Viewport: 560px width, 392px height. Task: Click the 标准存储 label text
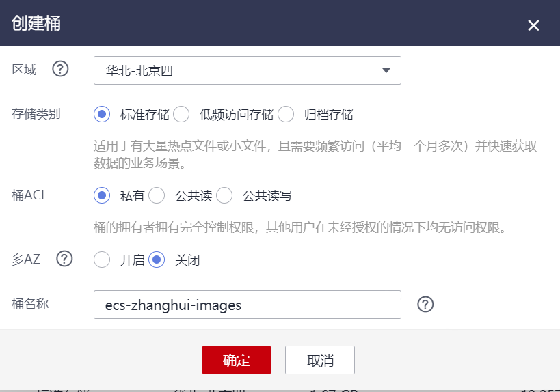pyautogui.click(x=145, y=115)
